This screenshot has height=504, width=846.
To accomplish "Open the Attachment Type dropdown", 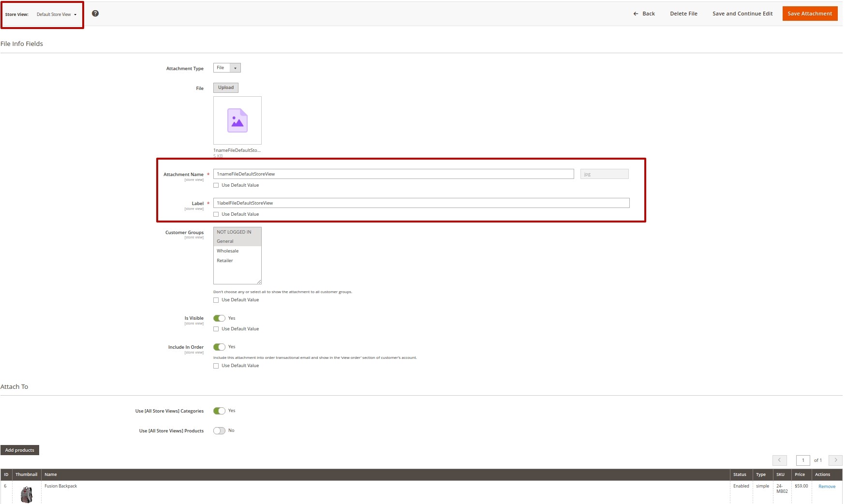I will click(x=227, y=68).
